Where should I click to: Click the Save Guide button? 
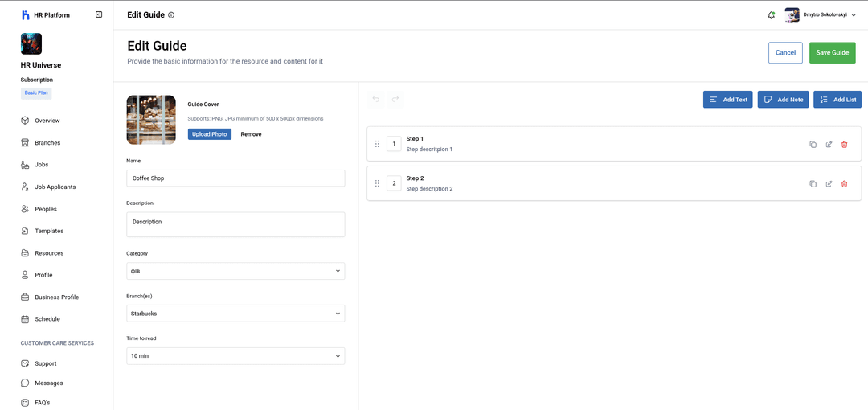point(832,53)
